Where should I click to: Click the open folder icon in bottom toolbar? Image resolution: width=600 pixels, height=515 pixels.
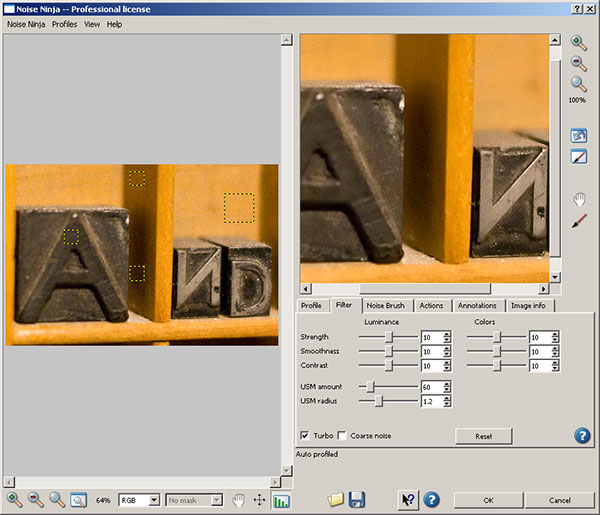pyautogui.click(x=336, y=499)
